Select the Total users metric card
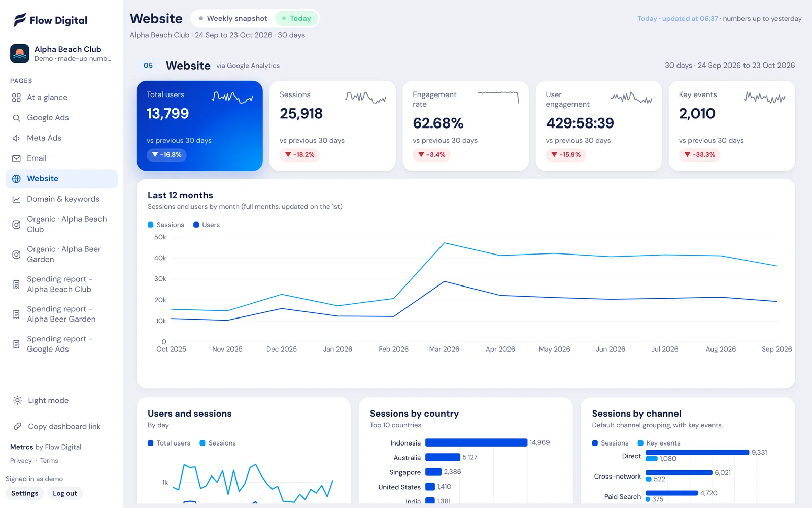This screenshot has height=508, width=812. (199, 126)
